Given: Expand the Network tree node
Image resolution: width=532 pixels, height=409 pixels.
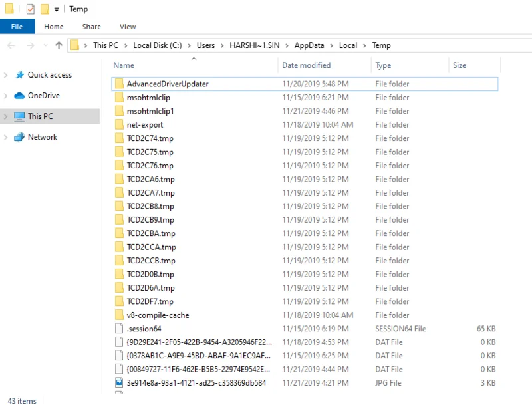Looking at the screenshot, I should (6, 137).
